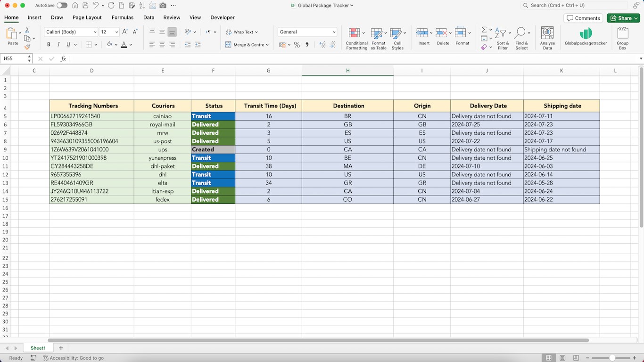Image resolution: width=644 pixels, height=362 pixels.
Task: Click the Search (Cmd + Ctrl + U) field
Action: tap(574, 6)
